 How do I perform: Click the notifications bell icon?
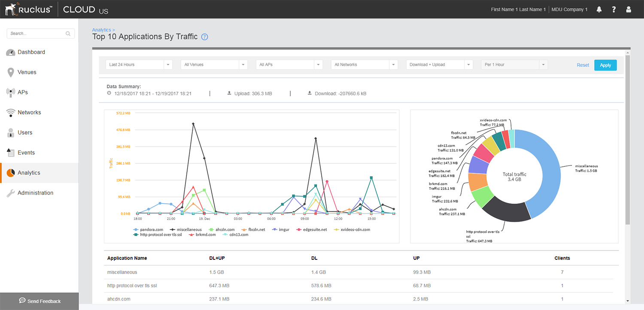click(599, 9)
